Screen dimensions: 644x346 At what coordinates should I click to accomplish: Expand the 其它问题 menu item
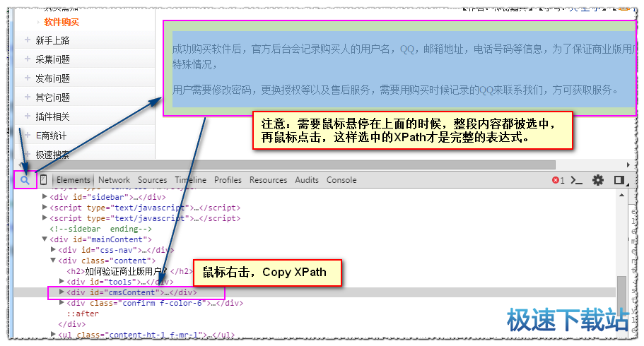click(28, 97)
